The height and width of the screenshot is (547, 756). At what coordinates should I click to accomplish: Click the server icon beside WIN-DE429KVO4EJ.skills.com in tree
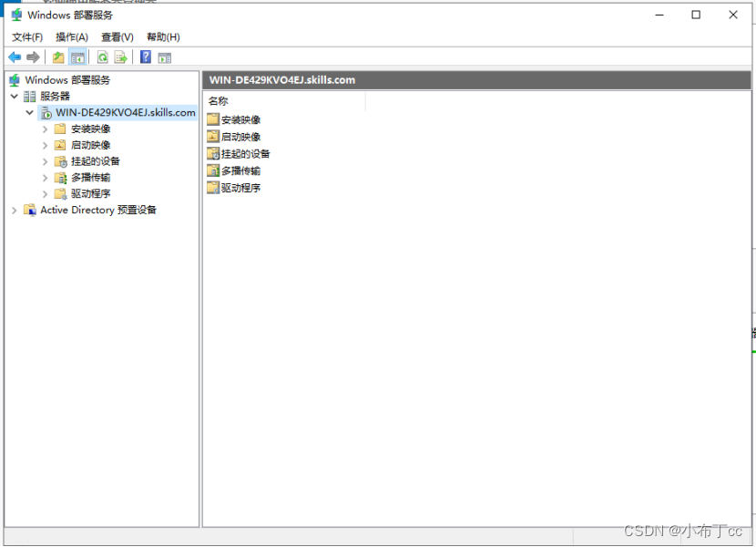pos(46,113)
